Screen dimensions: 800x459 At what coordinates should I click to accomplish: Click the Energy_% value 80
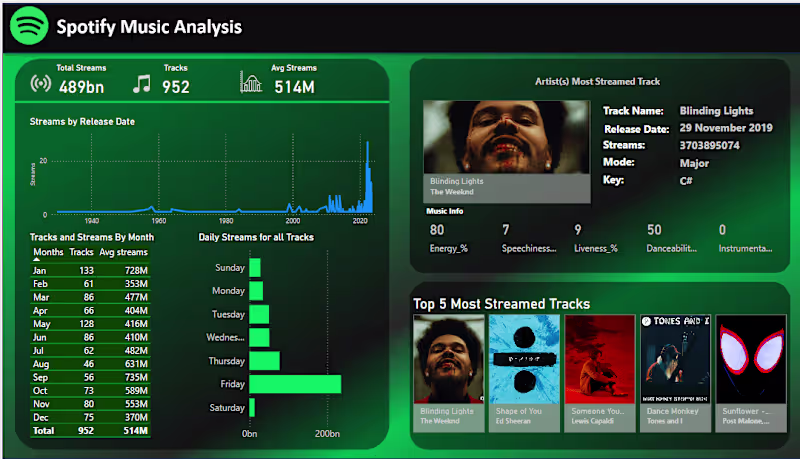(x=437, y=230)
